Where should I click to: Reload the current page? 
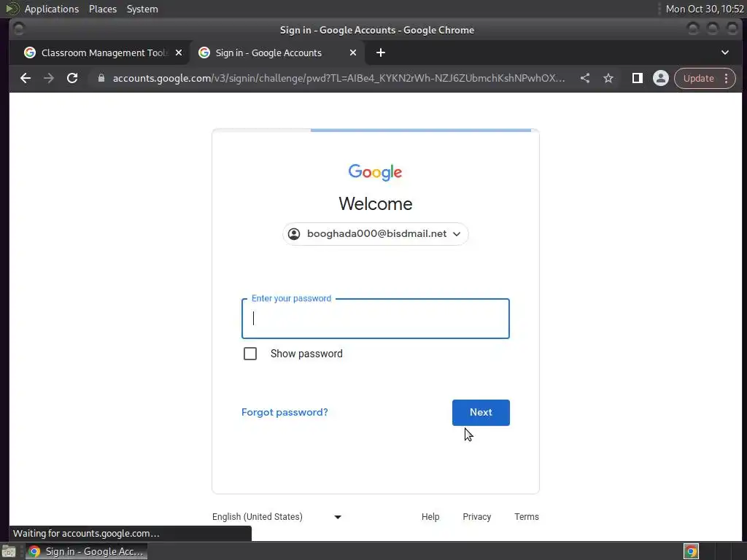click(x=72, y=78)
